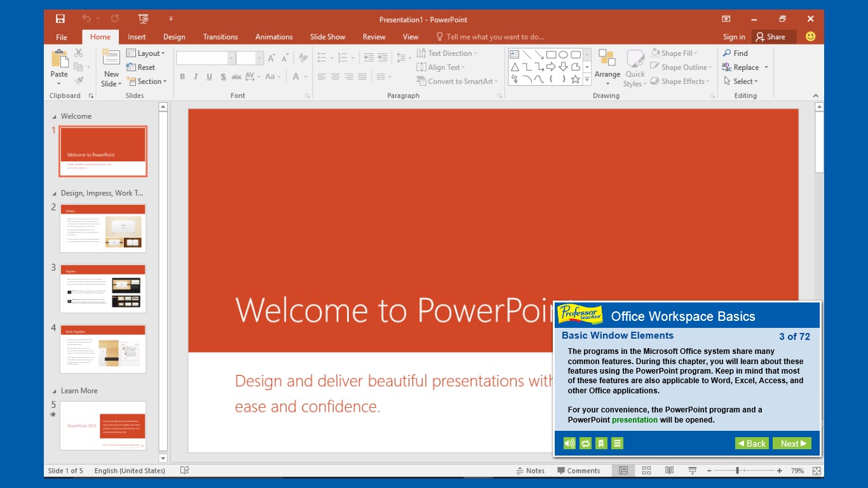Click the Undo arrow icon
The height and width of the screenshot is (488, 868).
click(86, 18)
